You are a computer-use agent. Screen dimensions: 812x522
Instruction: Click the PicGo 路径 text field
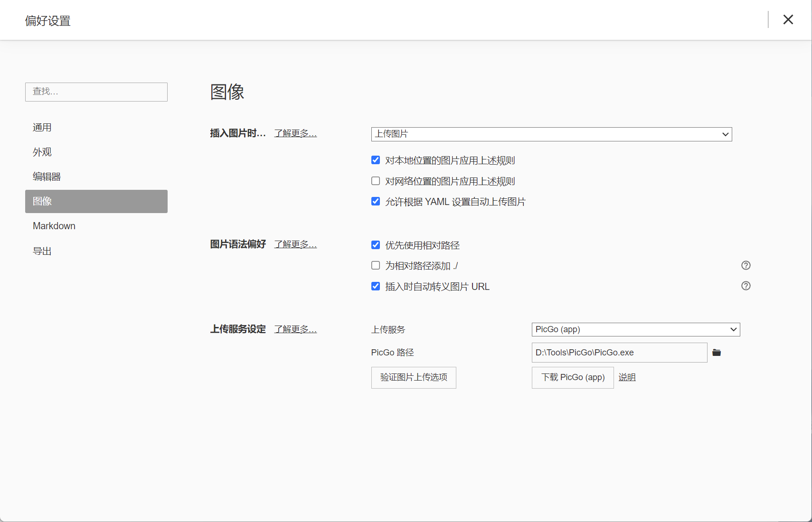(619, 353)
